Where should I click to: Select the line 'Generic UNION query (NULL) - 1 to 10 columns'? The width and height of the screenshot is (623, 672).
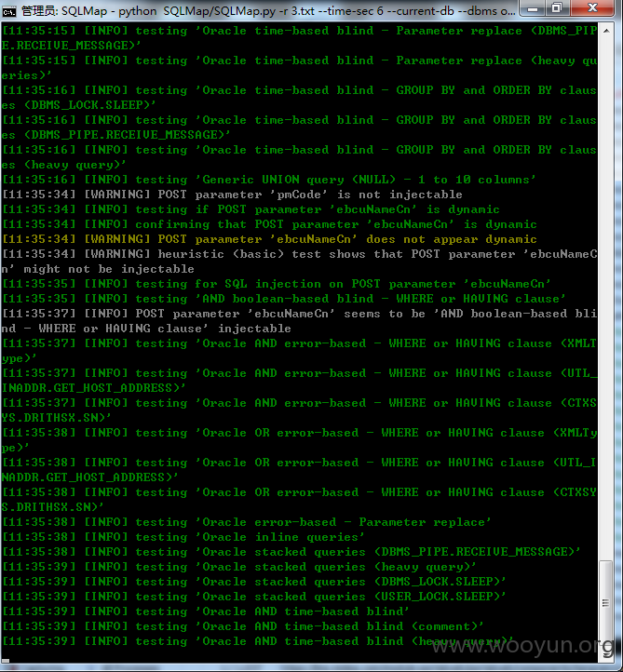pos(269,180)
